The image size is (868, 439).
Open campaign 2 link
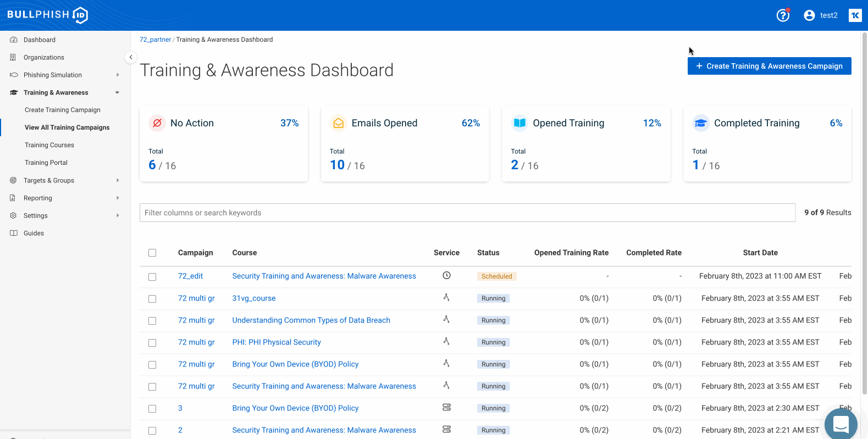[x=180, y=430]
